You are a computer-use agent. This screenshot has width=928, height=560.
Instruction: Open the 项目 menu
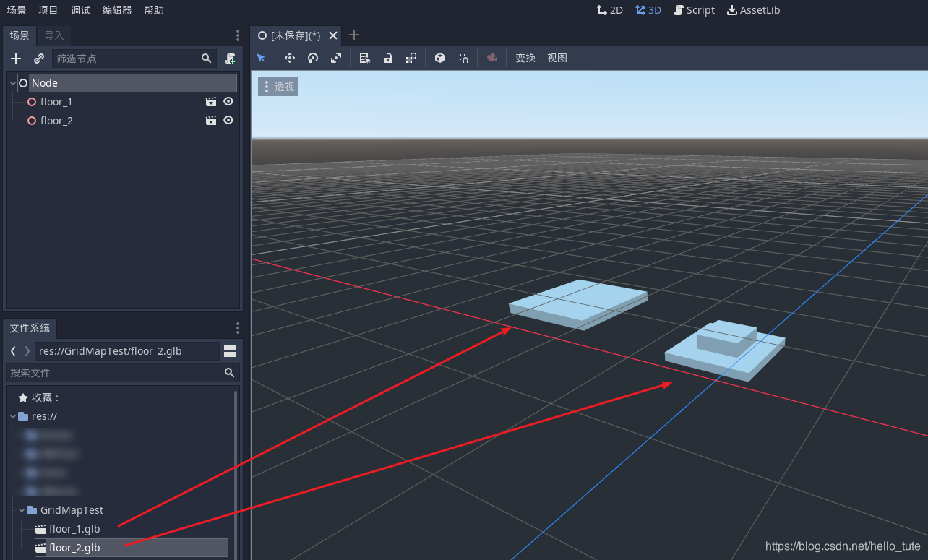[x=48, y=9]
